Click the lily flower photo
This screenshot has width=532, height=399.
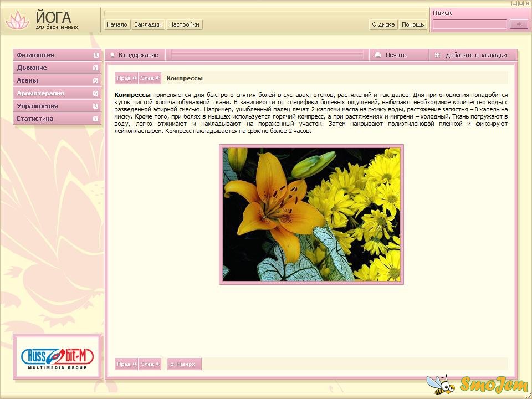[311, 214]
